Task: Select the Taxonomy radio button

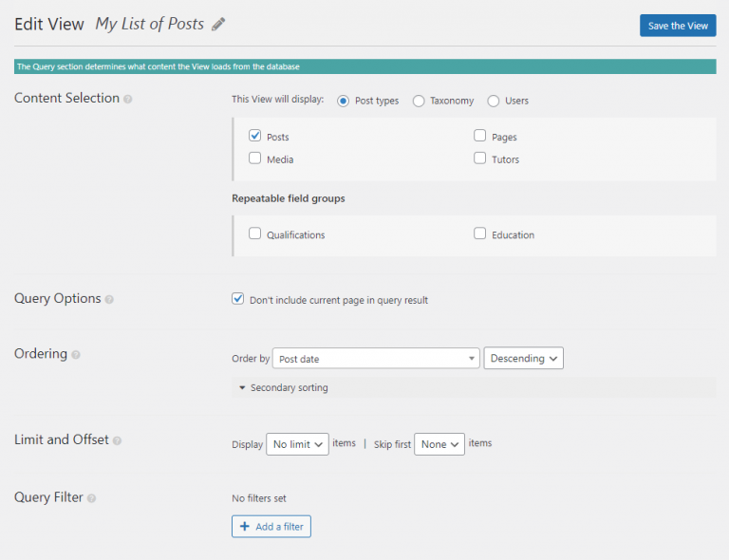Action: (419, 101)
